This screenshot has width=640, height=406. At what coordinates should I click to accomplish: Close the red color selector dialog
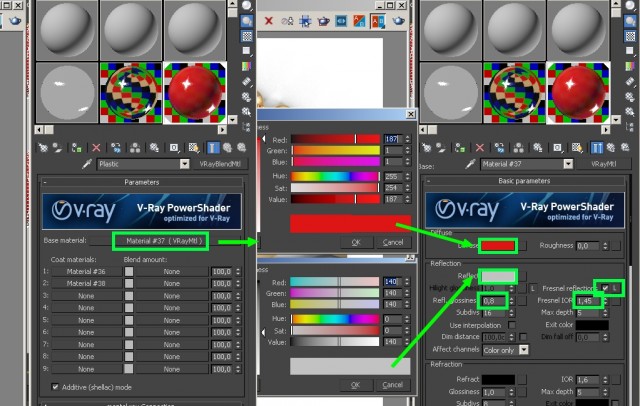[x=411, y=114]
